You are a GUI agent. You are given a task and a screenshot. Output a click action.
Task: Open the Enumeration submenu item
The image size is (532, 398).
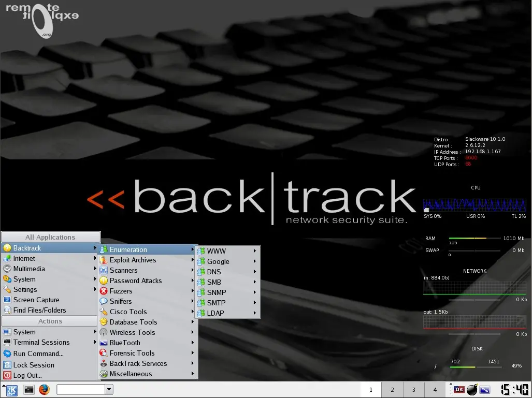(148, 250)
